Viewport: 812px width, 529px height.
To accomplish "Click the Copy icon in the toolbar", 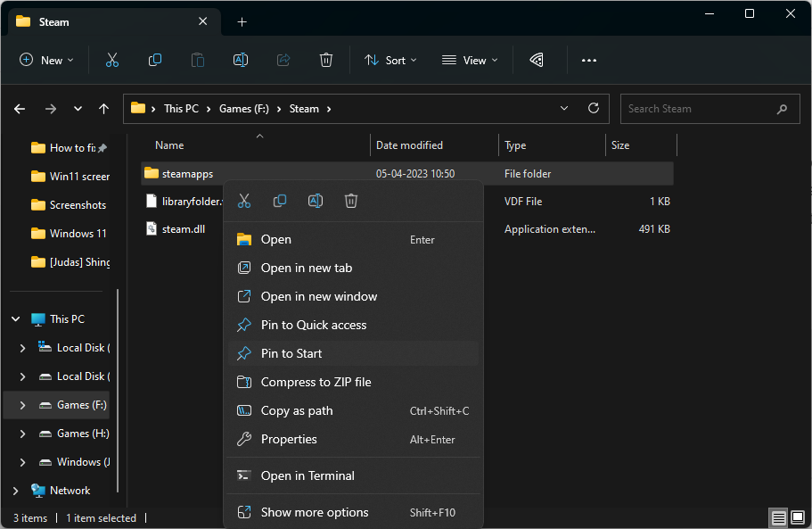I will point(154,60).
